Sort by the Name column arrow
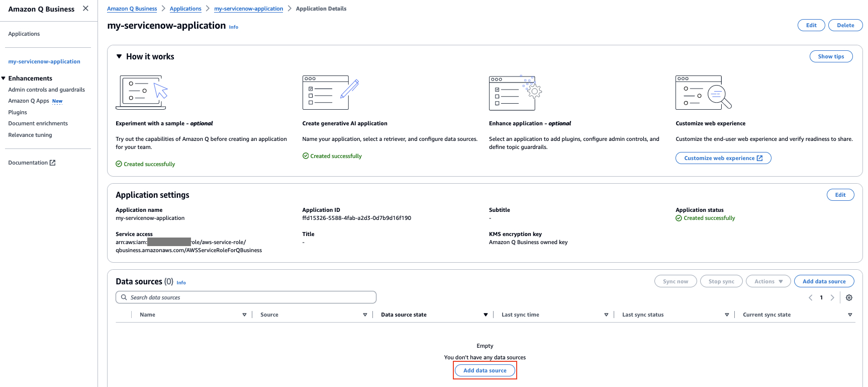The height and width of the screenshot is (387, 868). [x=245, y=315]
